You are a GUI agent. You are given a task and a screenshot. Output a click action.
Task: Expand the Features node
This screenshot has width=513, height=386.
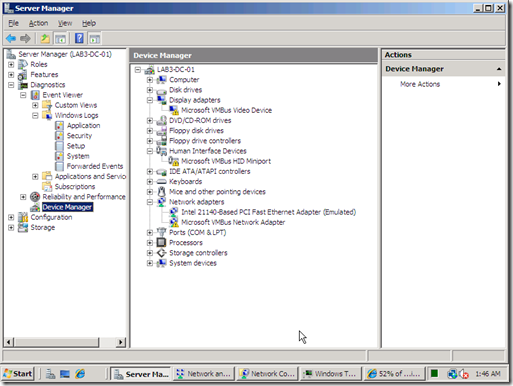coord(11,75)
